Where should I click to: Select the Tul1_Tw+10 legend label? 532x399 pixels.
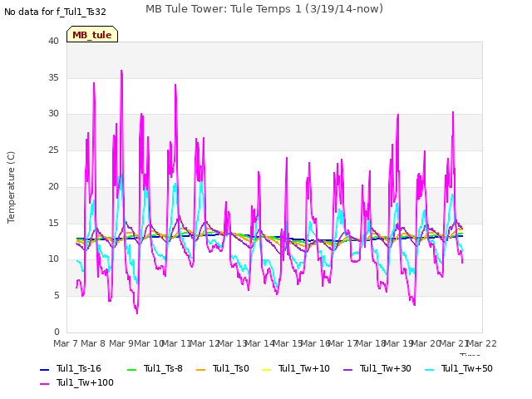[304, 368]
